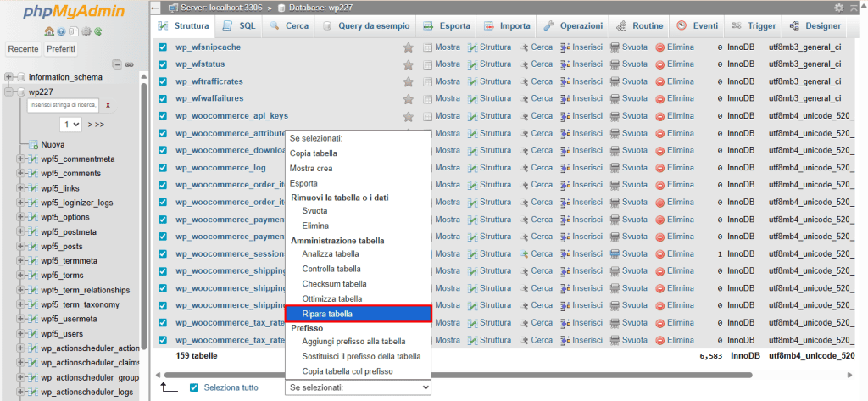The height and width of the screenshot is (401, 868).
Task: Open navigation panel settings gear icon
Action: point(86,31)
